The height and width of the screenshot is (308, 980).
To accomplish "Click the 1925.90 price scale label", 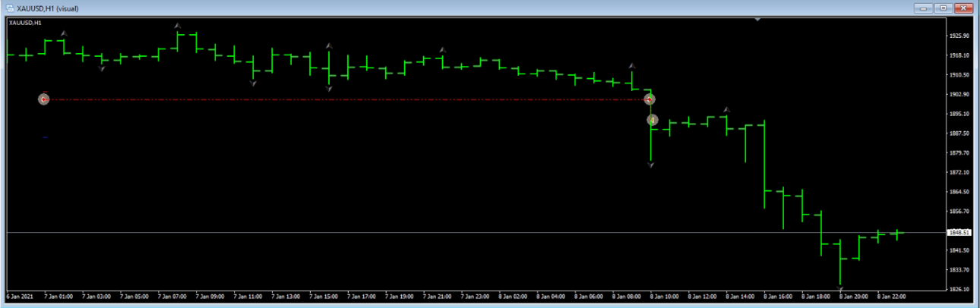I will (958, 36).
